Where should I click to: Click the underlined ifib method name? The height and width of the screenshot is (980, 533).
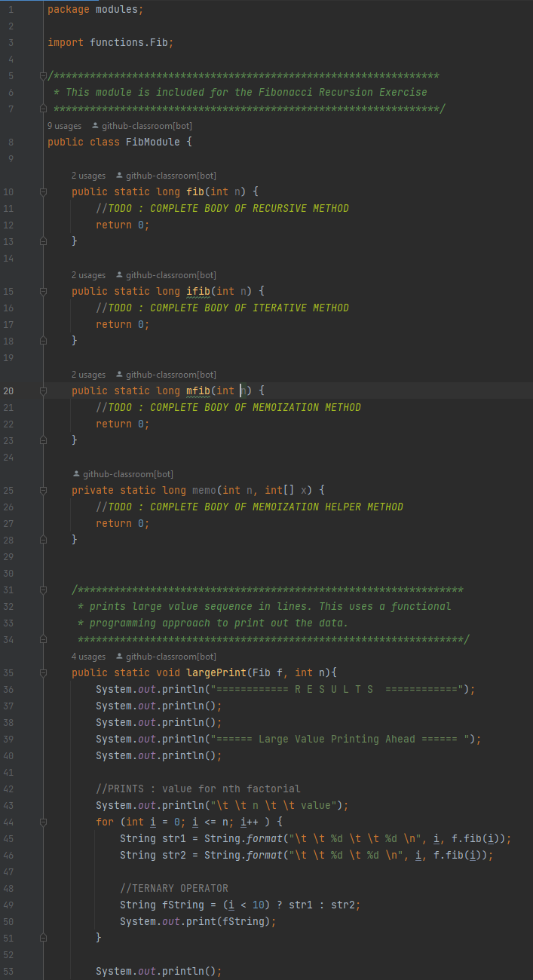[x=198, y=291]
